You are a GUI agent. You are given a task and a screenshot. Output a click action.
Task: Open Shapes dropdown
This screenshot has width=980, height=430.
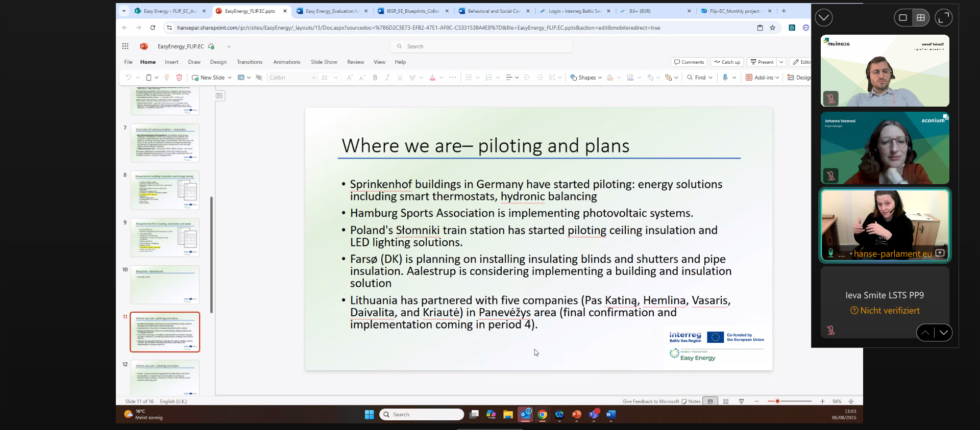click(x=586, y=78)
